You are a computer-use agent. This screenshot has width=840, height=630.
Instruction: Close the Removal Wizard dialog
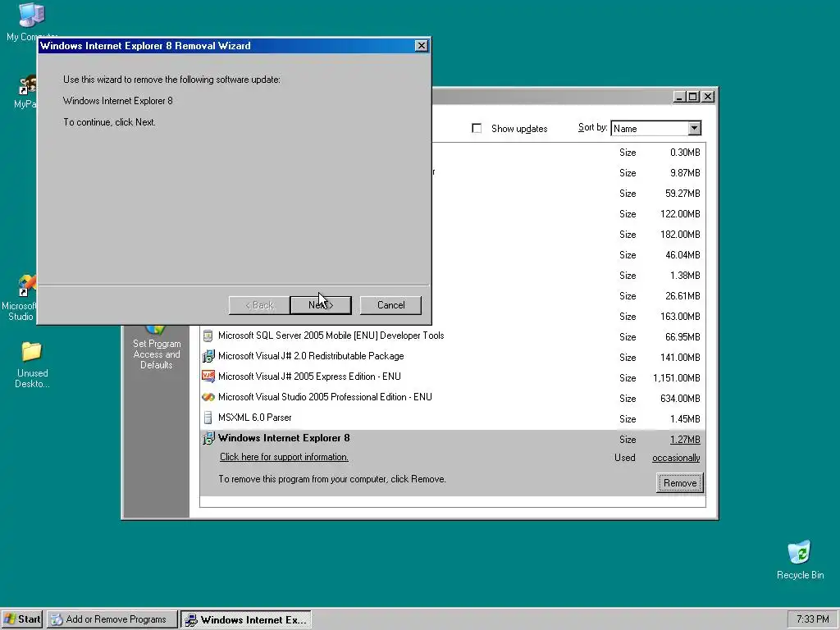point(422,46)
